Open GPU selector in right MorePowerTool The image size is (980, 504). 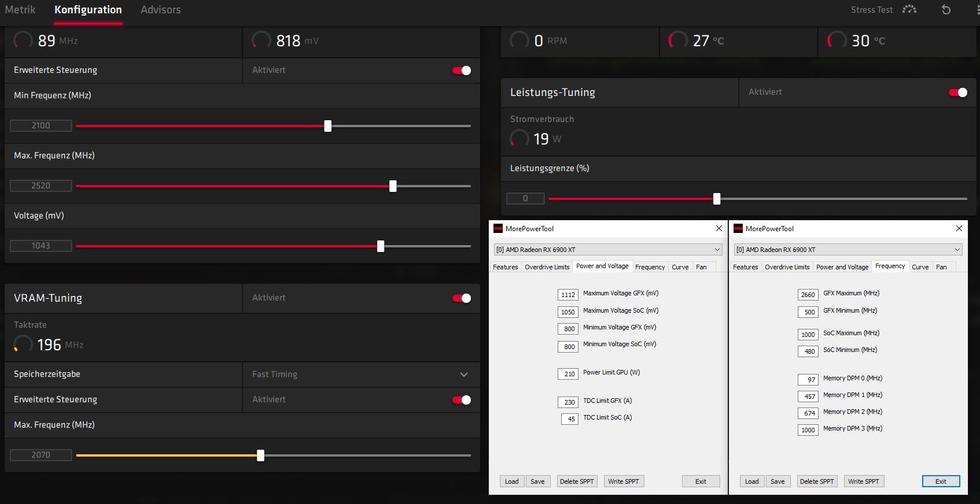pos(848,250)
